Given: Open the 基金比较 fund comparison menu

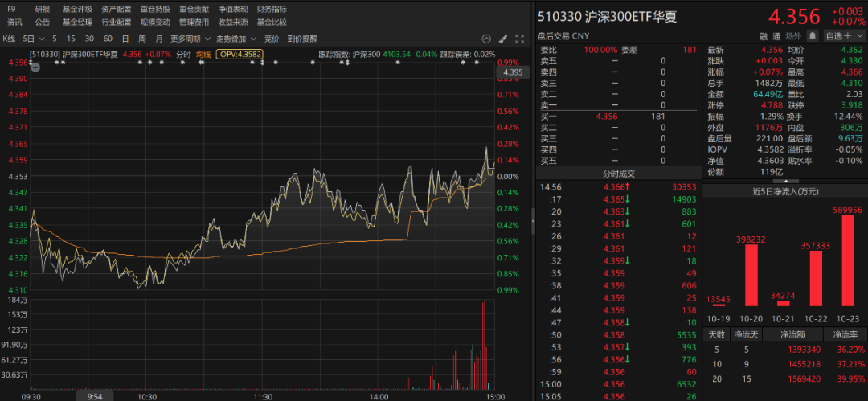Looking at the screenshot, I should (272, 23).
